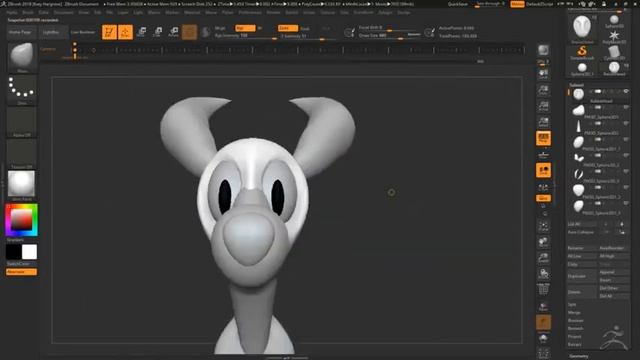Viewport: 640px width, 360px height.
Task: Expand the Geometry palette section
Action: point(578,356)
